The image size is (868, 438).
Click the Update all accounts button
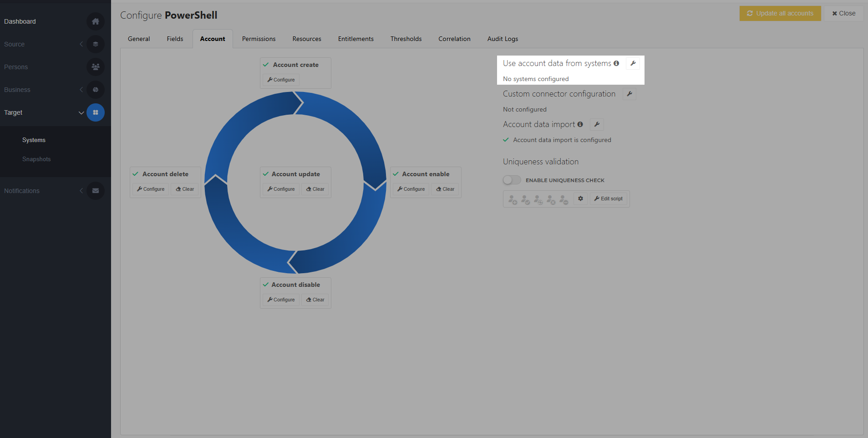pyautogui.click(x=780, y=13)
